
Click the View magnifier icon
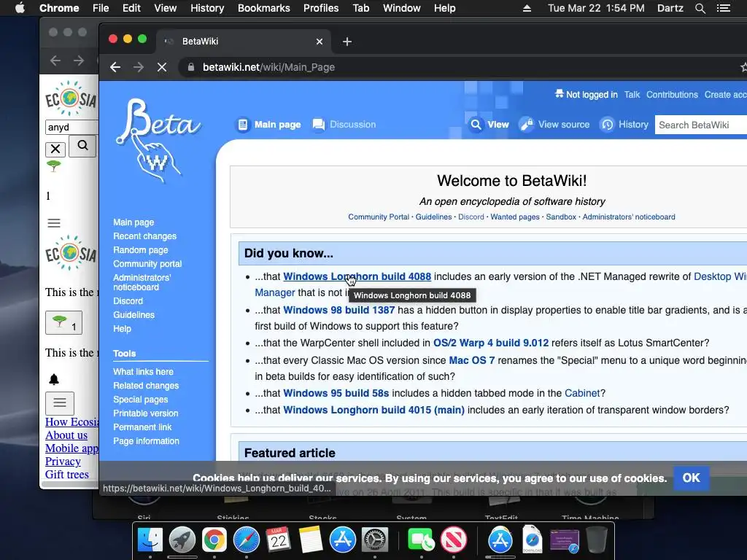476,124
